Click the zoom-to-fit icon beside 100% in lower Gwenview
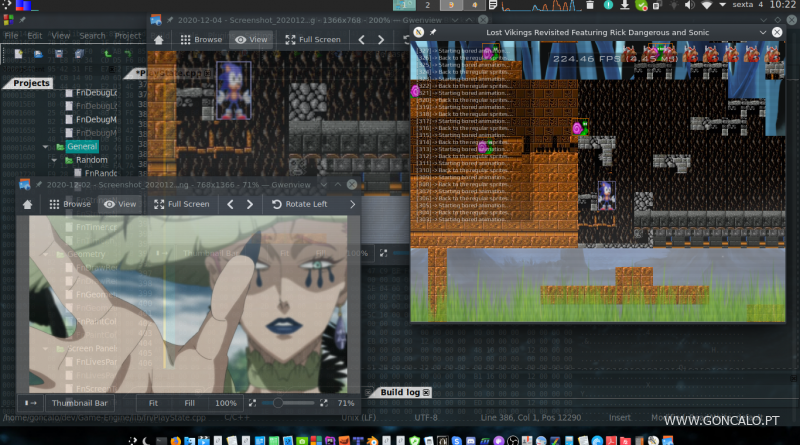This screenshot has width=800, height=445. [252, 403]
